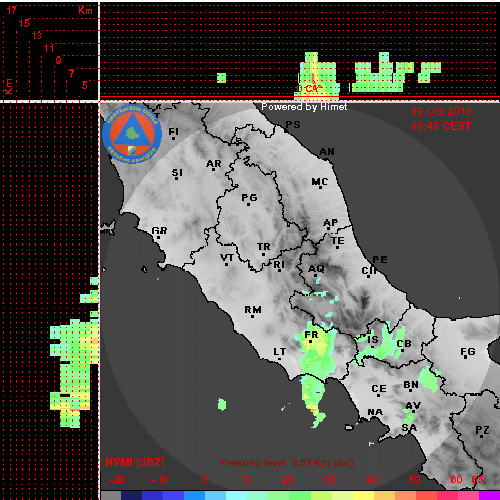Click the '60' dBZ scale value
This screenshot has height=500, width=500.
tap(456, 480)
